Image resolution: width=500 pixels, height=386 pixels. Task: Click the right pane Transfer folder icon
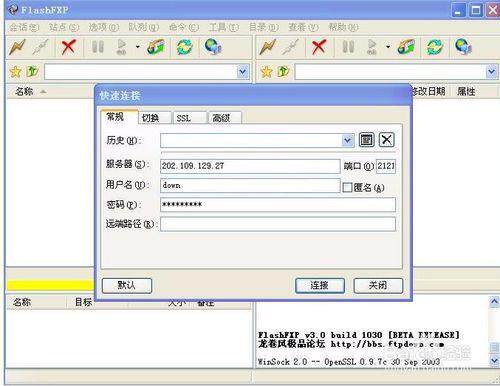click(x=406, y=47)
